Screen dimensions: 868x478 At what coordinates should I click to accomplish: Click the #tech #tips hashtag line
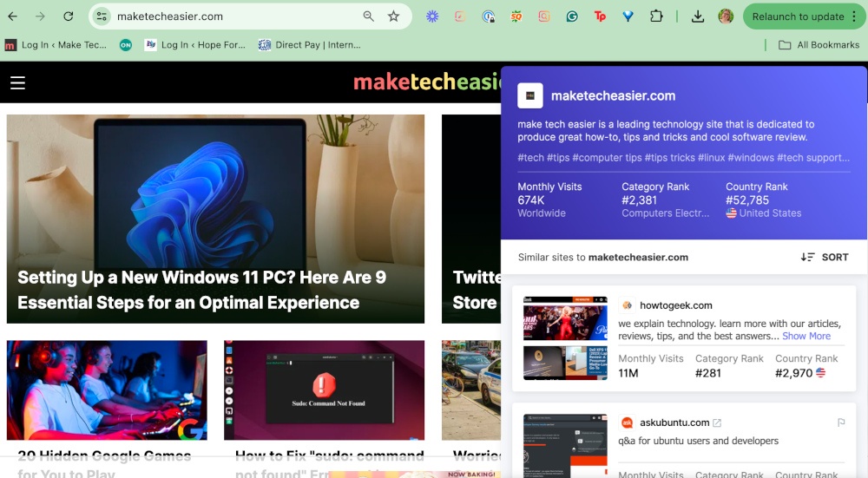pyautogui.click(x=683, y=158)
